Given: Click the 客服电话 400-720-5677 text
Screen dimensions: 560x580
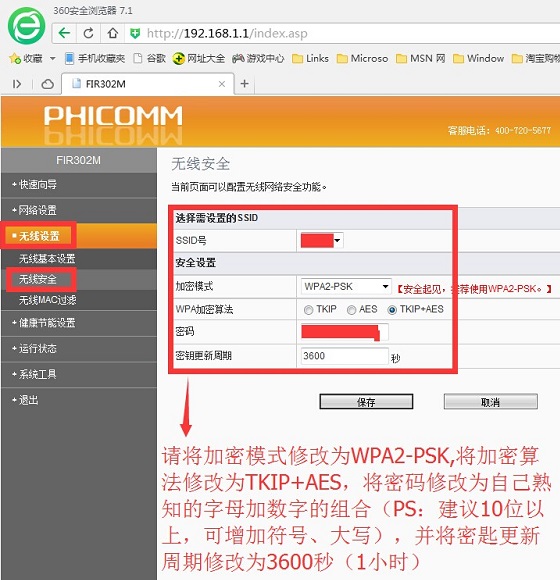Looking at the screenshot, I should (x=499, y=131).
